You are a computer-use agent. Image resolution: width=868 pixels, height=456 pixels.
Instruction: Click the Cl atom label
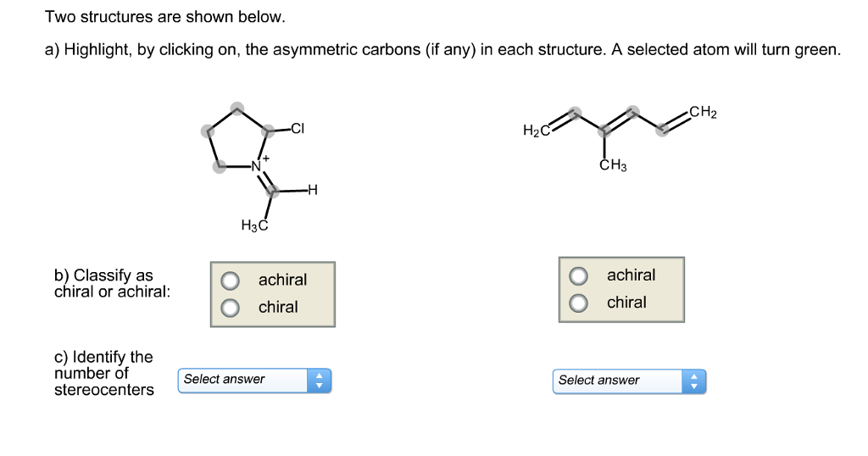[x=298, y=128]
